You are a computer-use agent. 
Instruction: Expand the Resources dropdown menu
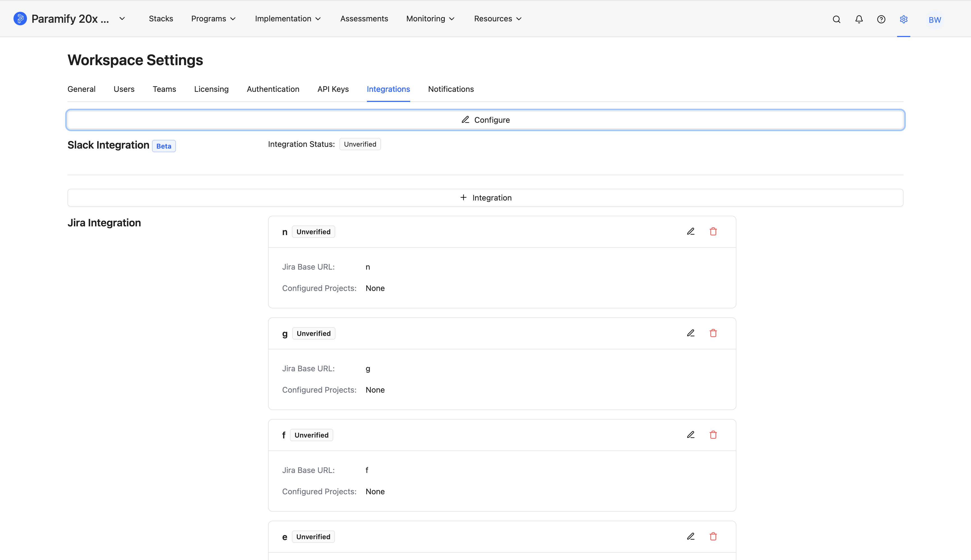pyautogui.click(x=498, y=19)
